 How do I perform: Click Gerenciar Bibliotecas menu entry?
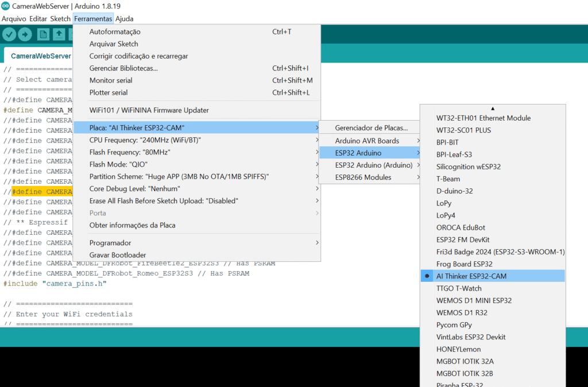123,68
